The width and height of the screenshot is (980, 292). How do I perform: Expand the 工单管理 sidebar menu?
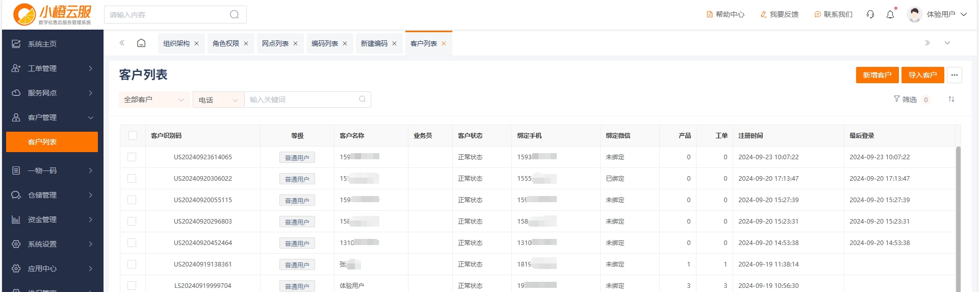pos(52,68)
